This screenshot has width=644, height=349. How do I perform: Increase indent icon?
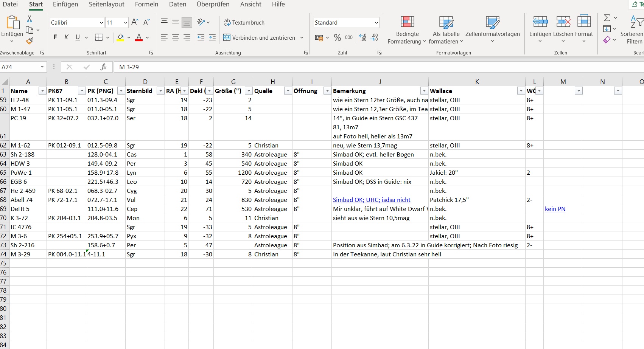pos(212,37)
